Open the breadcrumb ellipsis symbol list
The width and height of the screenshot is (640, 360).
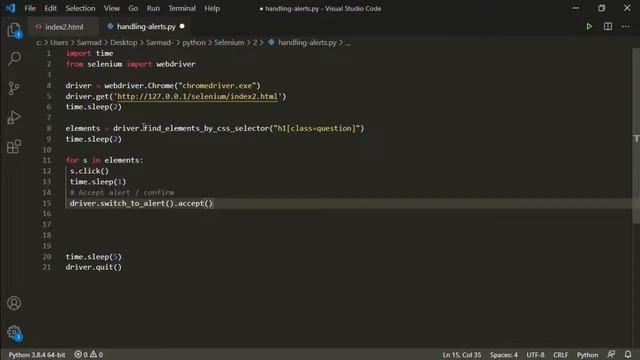click(x=348, y=42)
